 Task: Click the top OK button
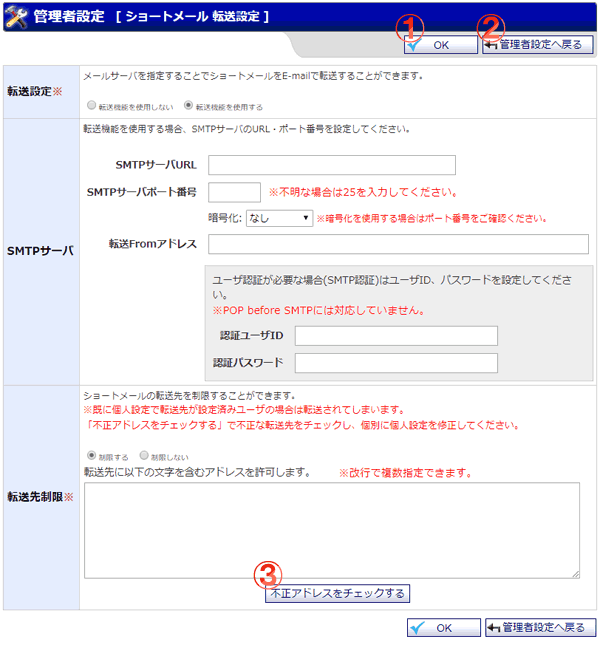point(440,45)
